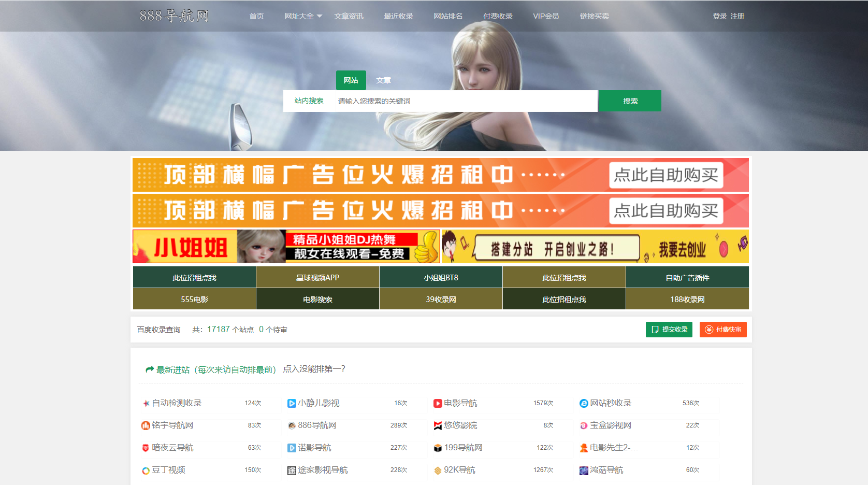Viewport: 868px width, 485px height.
Task: Click the 92K导航 gold stacked icon
Action: [437, 470]
